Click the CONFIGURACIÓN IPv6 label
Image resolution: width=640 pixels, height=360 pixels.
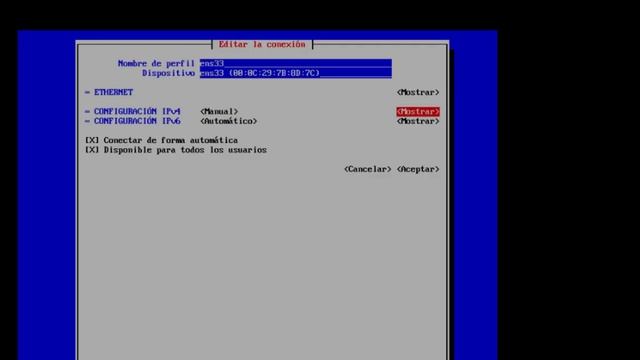click(x=137, y=121)
